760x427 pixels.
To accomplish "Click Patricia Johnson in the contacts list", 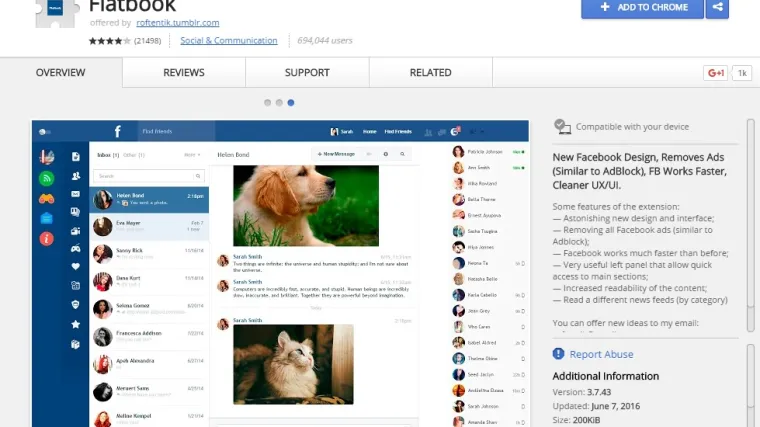I will pyautogui.click(x=488, y=152).
